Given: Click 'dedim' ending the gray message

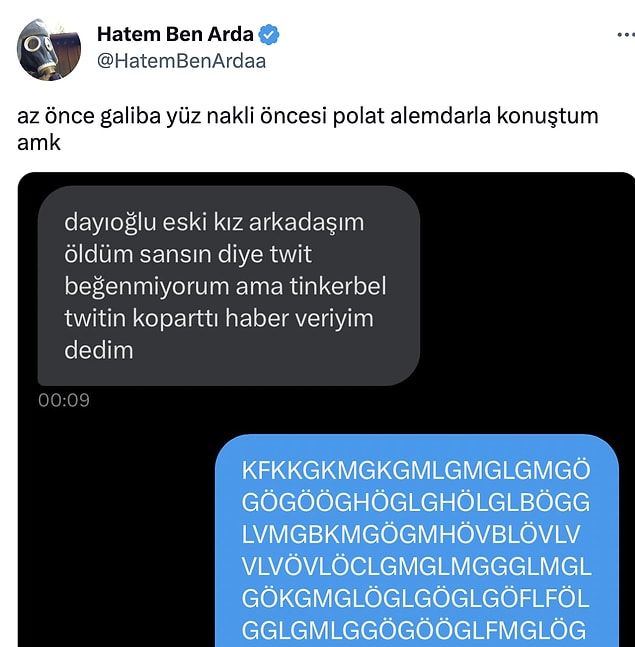Looking at the screenshot, I should pos(99,350).
